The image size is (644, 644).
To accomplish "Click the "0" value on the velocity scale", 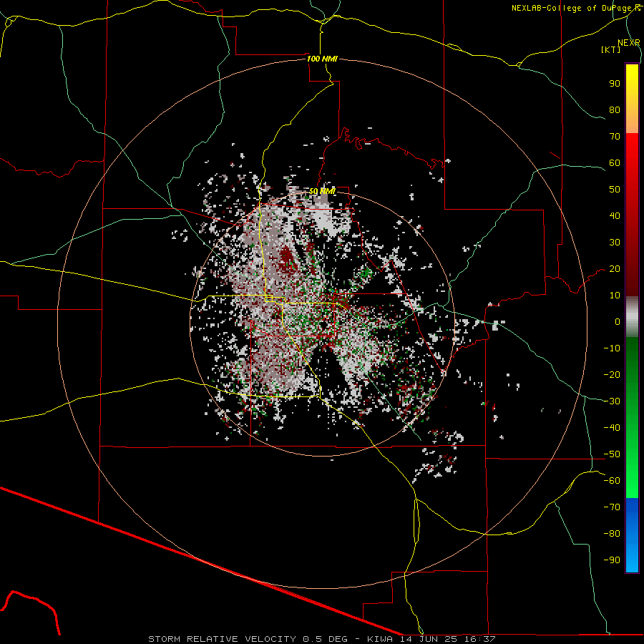I will coord(618,321).
